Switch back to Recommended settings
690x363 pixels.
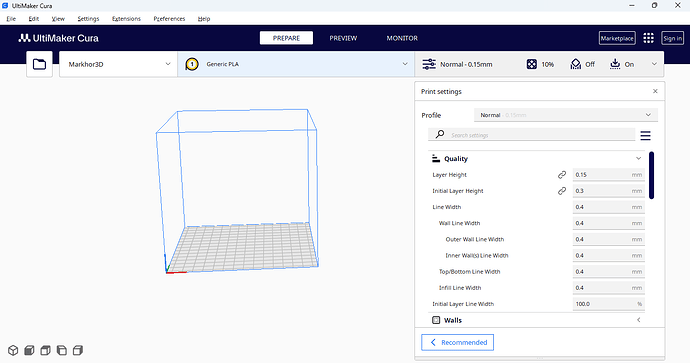click(x=458, y=342)
